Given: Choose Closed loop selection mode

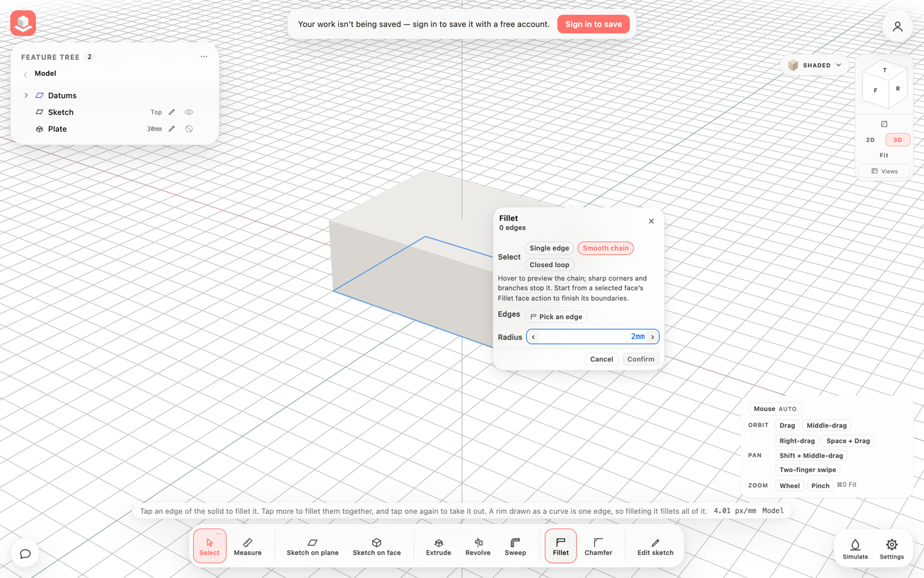Looking at the screenshot, I should pos(549,265).
